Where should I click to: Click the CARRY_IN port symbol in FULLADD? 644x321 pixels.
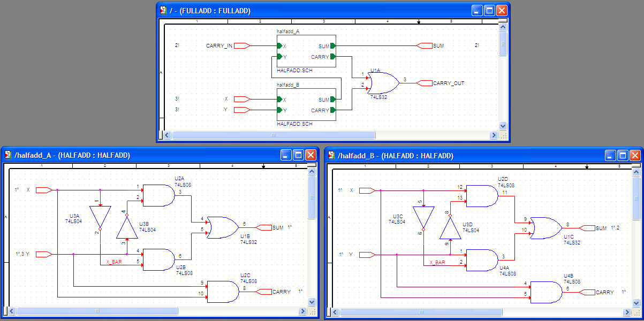242,46
